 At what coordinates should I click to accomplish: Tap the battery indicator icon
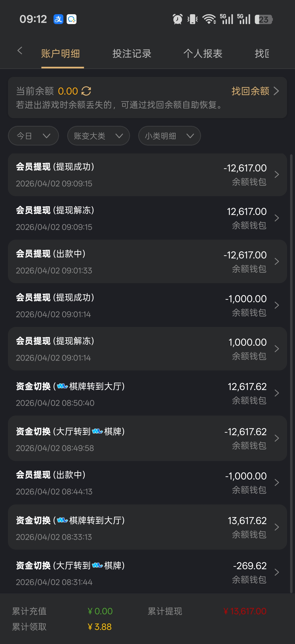coord(264,19)
